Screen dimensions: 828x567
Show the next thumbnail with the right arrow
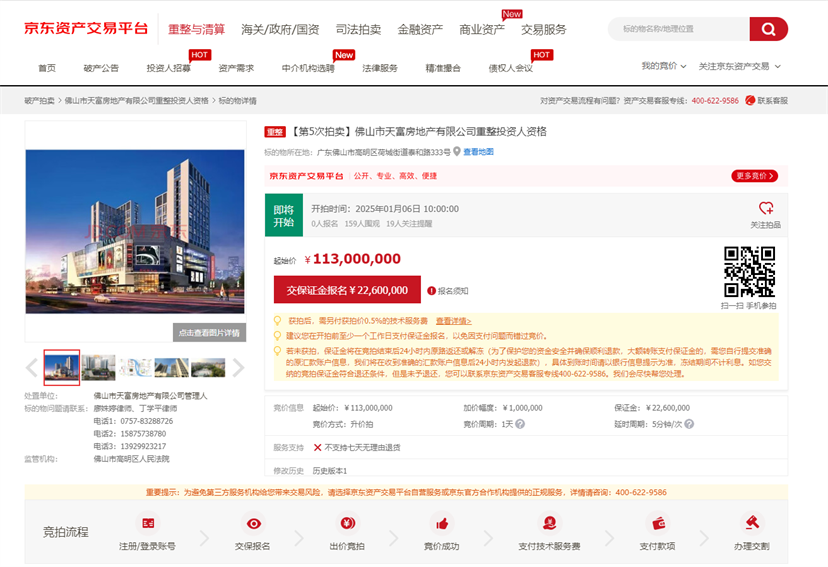pos(239,367)
